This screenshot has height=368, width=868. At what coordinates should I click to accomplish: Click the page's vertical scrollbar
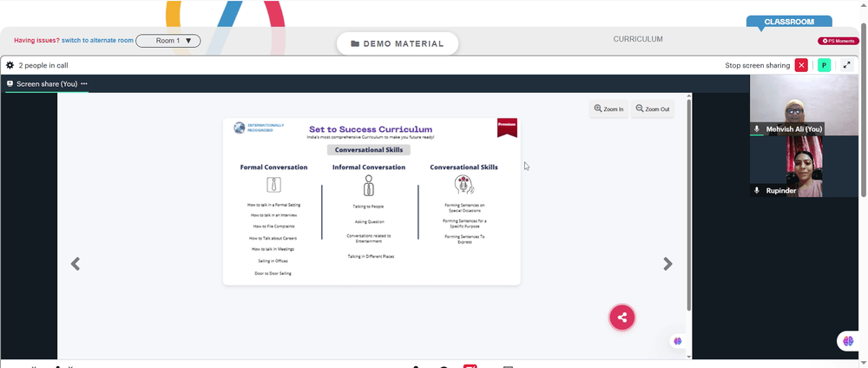tap(865, 109)
